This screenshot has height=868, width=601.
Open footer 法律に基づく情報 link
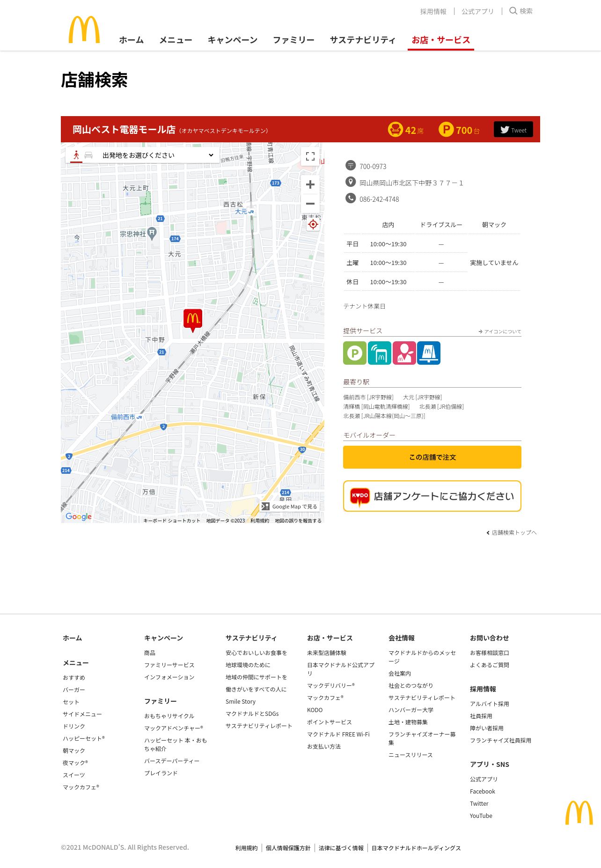coord(341,848)
